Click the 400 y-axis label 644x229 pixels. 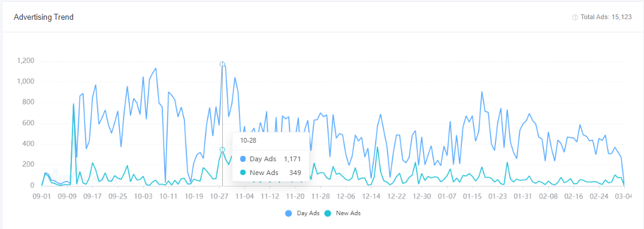coord(29,144)
